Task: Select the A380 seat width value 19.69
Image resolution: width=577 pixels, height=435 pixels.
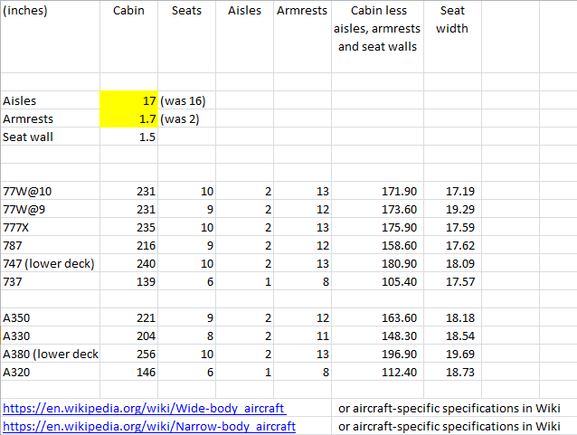Action: pyautogui.click(x=453, y=354)
